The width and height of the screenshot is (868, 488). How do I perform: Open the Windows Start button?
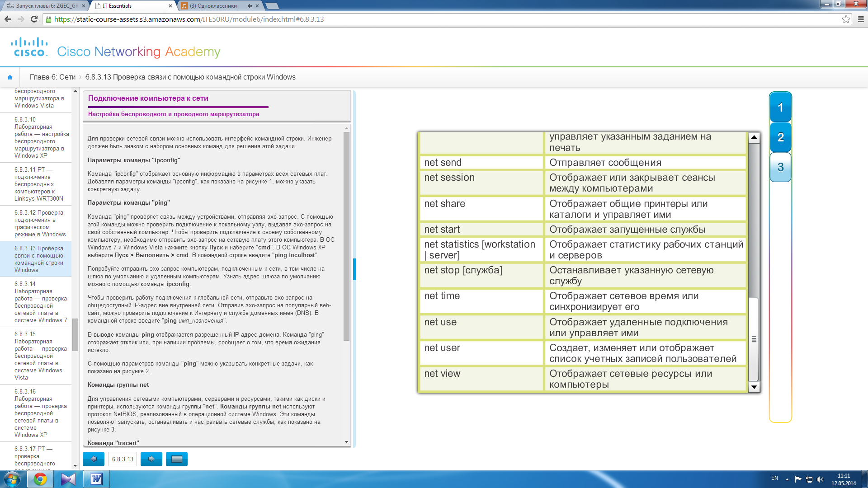12,479
